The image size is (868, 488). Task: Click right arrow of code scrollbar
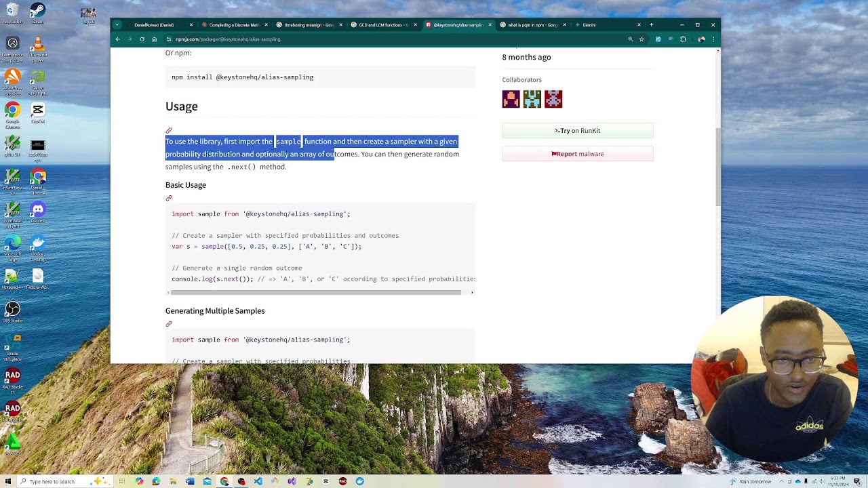472,293
